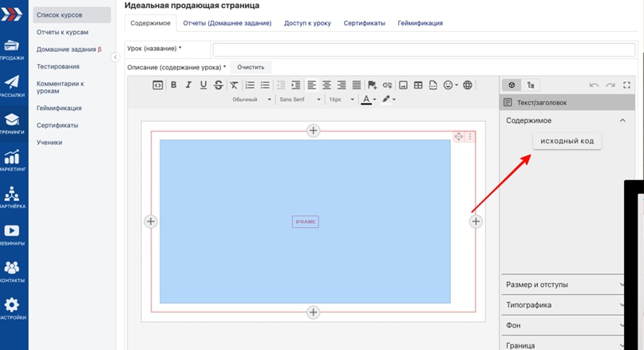Open the Sans Serif font dropdown
The image size is (644, 350).
pos(300,100)
